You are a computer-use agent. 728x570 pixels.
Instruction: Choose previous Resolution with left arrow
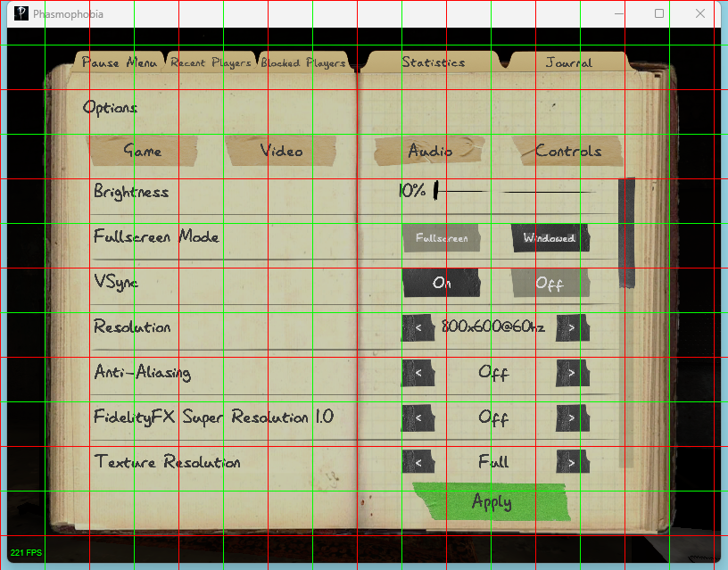[418, 327]
